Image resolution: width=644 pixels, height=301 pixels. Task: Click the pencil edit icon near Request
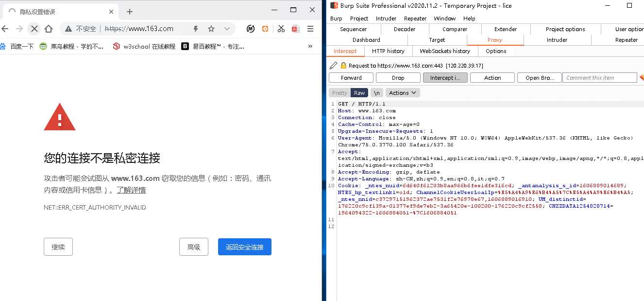pyautogui.click(x=333, y=66)
